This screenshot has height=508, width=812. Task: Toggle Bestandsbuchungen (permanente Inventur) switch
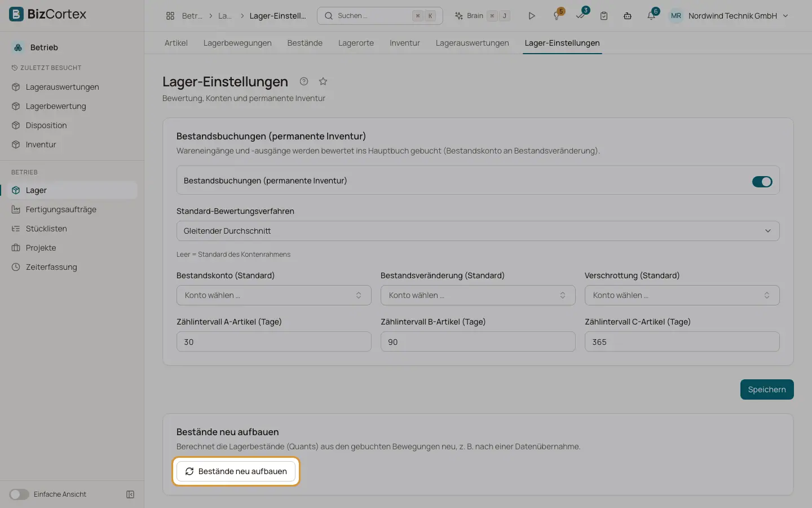click(762, 181)
